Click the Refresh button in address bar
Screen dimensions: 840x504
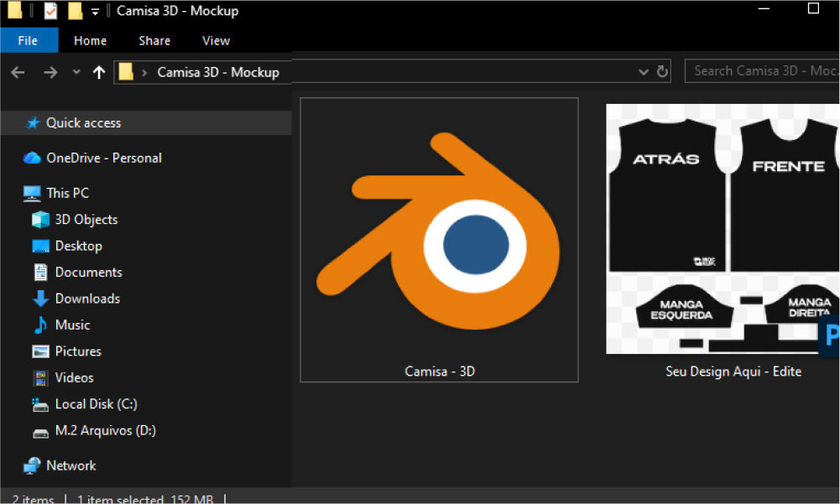tap(662, 71)
